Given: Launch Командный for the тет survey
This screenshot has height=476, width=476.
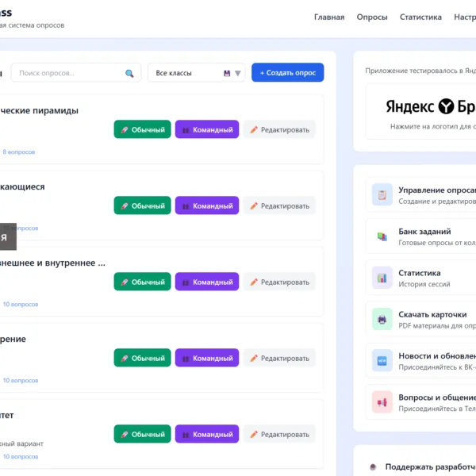Looking at the screenshot, I should 207,434.
